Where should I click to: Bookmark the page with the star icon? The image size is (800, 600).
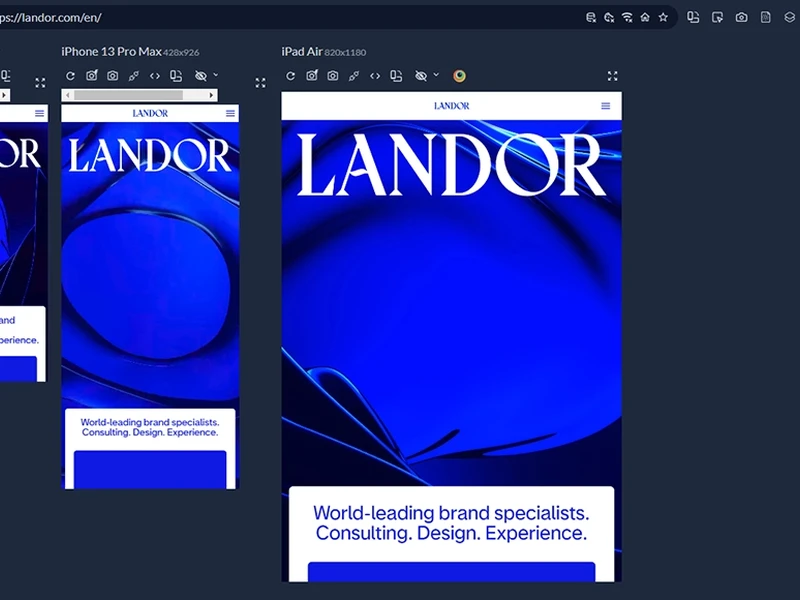[x=663, y=17]
